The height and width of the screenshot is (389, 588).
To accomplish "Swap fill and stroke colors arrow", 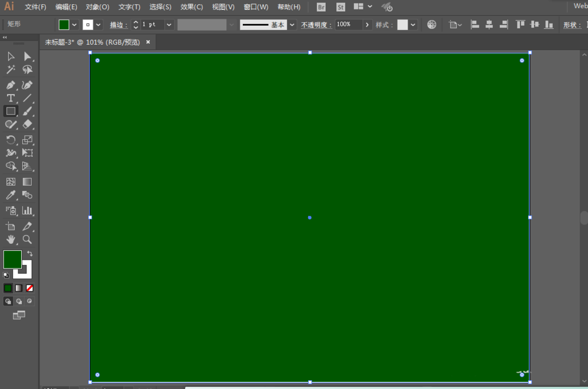I will click(30, 254).
